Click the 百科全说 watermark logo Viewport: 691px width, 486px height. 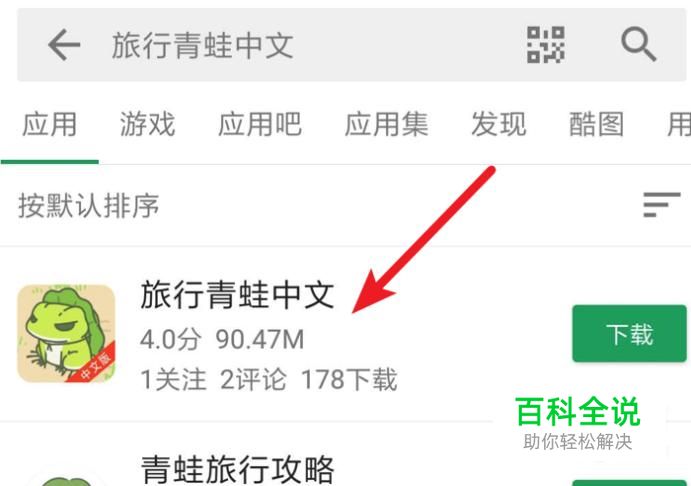(x=578, y=412)
